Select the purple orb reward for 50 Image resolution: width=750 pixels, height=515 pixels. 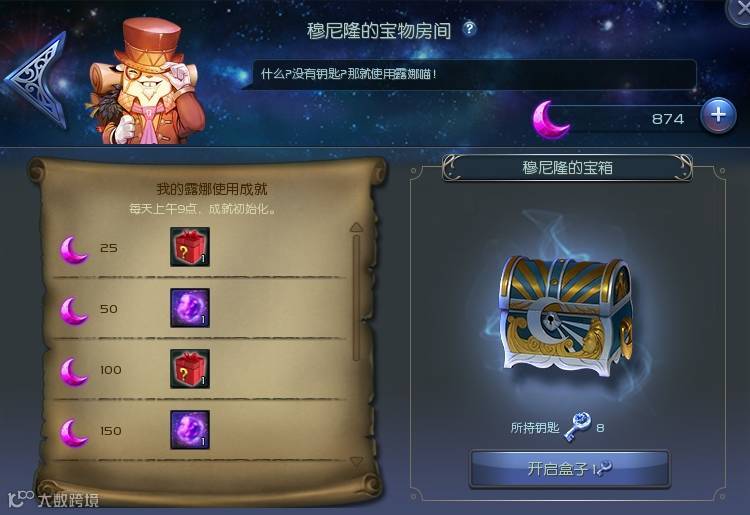190,308
